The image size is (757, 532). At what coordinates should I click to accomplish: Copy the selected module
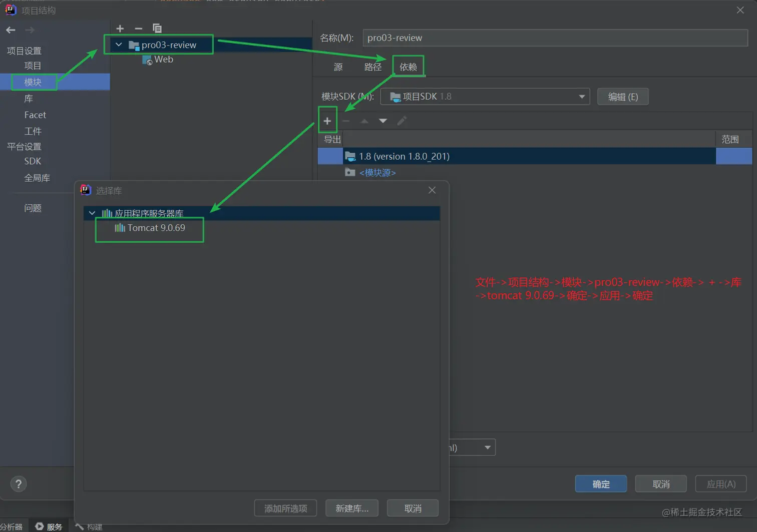point(157,29)
